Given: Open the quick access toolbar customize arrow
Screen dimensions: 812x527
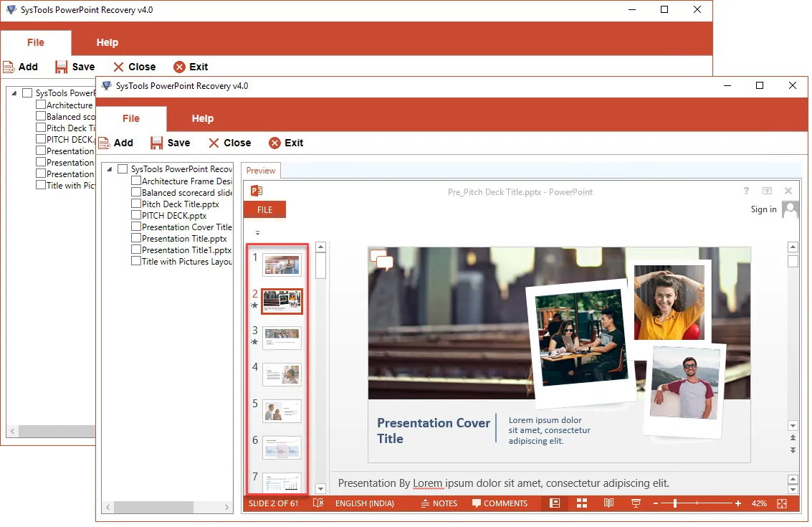Looking at the screenshot, I should point(257,232).
